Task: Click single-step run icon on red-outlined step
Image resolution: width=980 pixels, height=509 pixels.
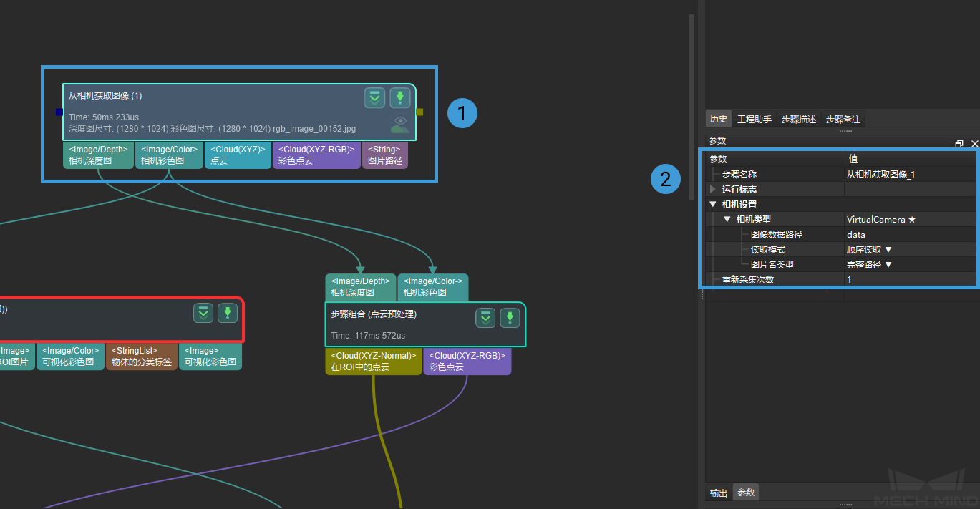Action: click(228, 313)
